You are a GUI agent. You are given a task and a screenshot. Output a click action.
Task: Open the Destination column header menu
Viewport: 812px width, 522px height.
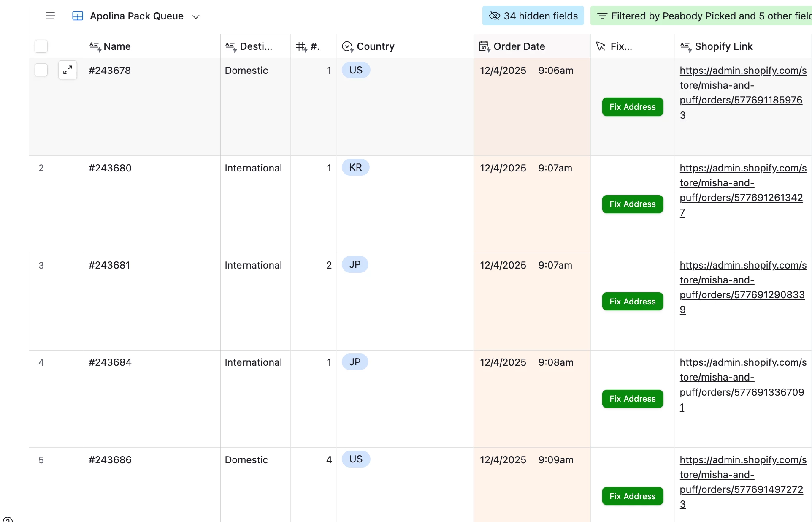pyautogui.click(x=255, y=46)
